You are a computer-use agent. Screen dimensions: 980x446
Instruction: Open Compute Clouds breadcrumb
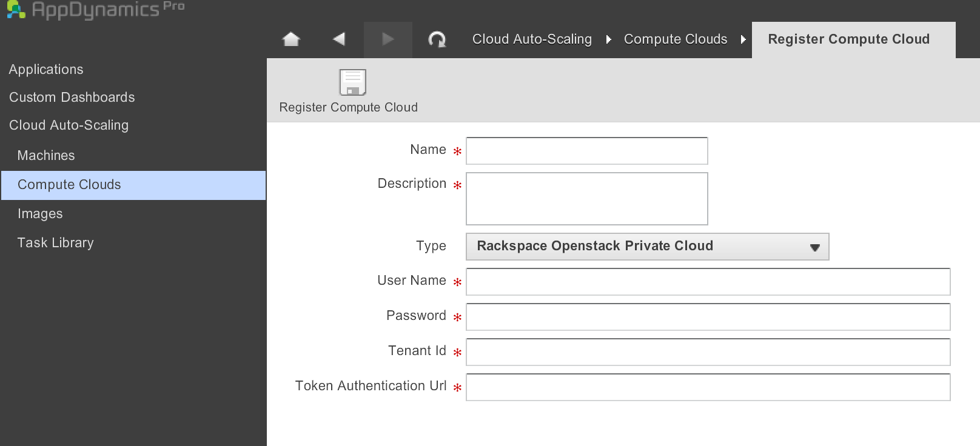[x=676, y=39]
